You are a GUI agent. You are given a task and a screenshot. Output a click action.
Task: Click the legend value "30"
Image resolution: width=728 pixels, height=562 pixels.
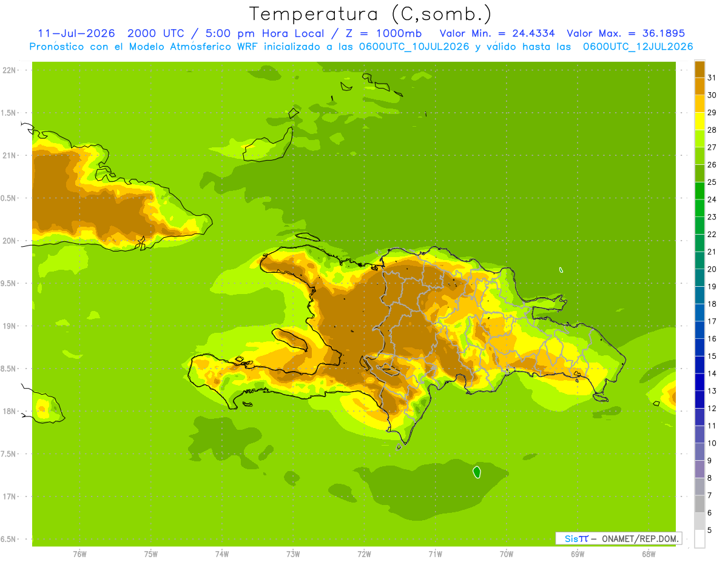[x=712, y=95]
